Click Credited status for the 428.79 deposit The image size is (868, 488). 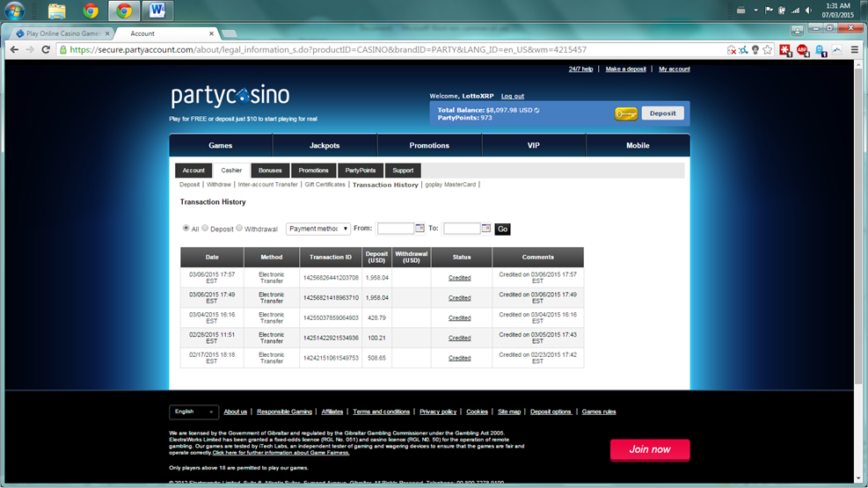tap(459, 318)
